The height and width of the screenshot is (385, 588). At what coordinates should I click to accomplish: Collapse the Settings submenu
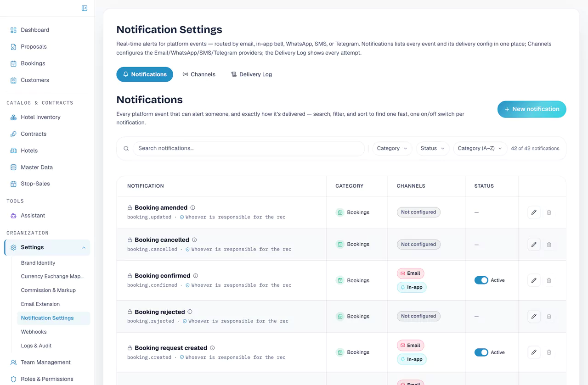pyautogui.click(x=84, y=248)
